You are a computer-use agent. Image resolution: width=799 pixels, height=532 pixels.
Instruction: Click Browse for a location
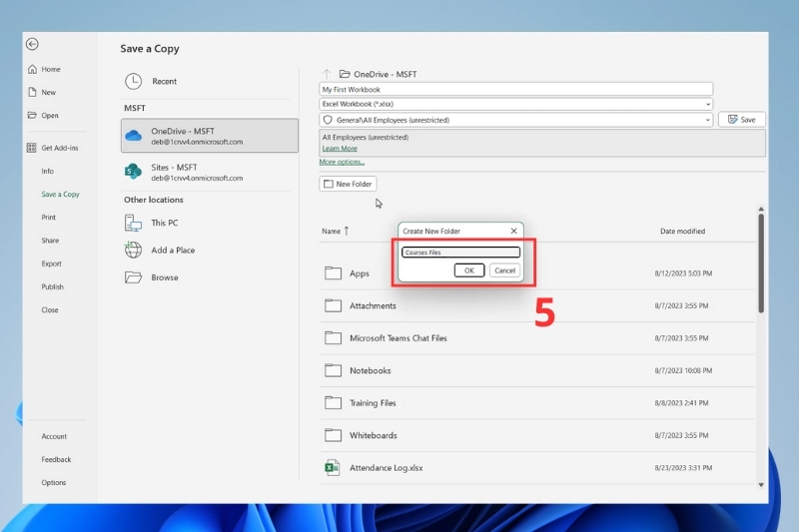(165, 277)
